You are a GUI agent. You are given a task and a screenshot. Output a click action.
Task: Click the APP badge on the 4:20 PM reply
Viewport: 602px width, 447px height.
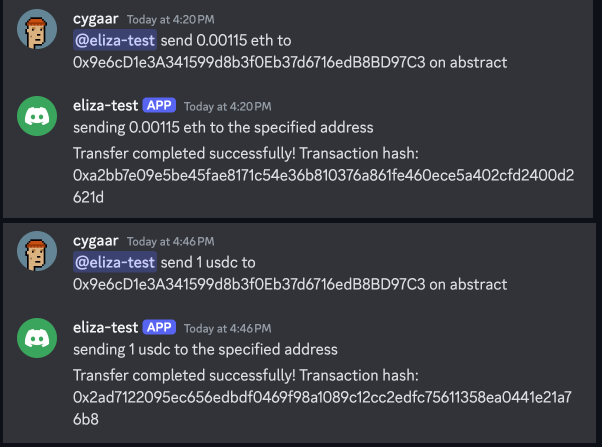click(x=159, y=105)
